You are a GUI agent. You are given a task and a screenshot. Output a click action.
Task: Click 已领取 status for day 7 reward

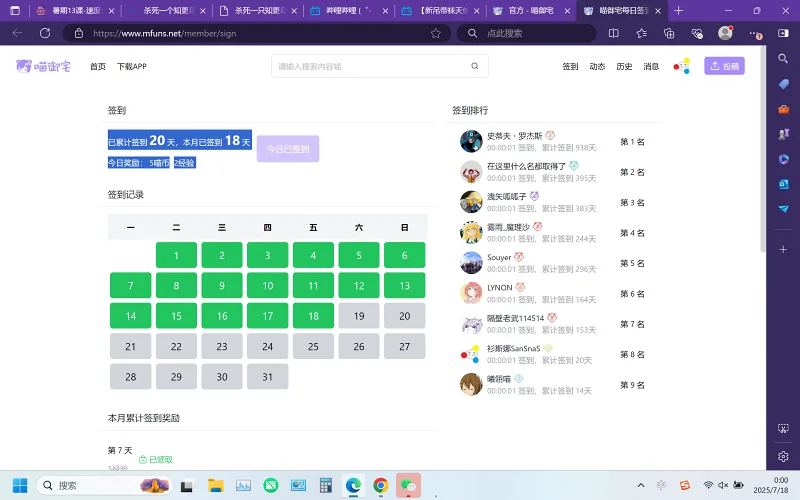click(x=156, y=460)
